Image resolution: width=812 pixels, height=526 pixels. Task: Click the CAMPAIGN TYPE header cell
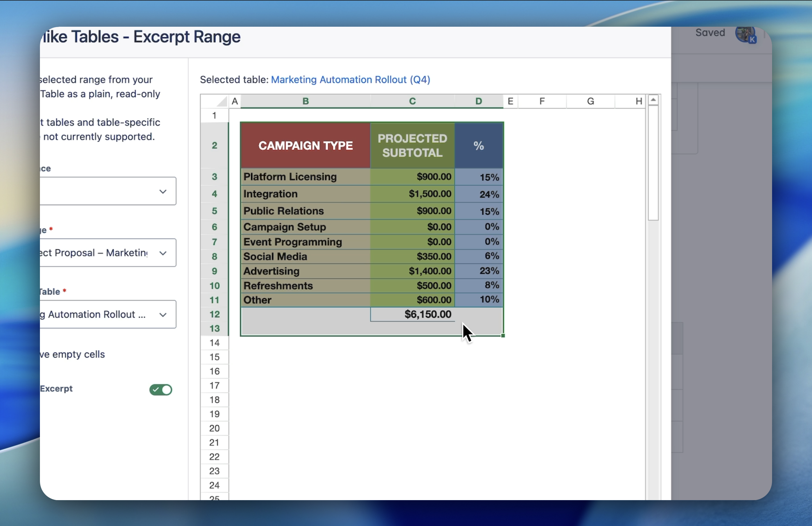(305, 146)
